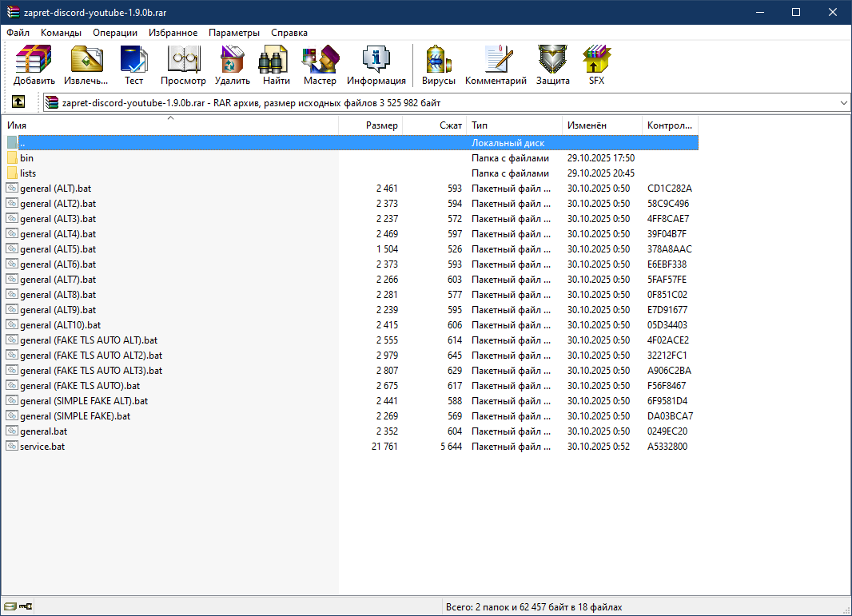
Task: Open the Избранное menu
Action: [173, 33]
